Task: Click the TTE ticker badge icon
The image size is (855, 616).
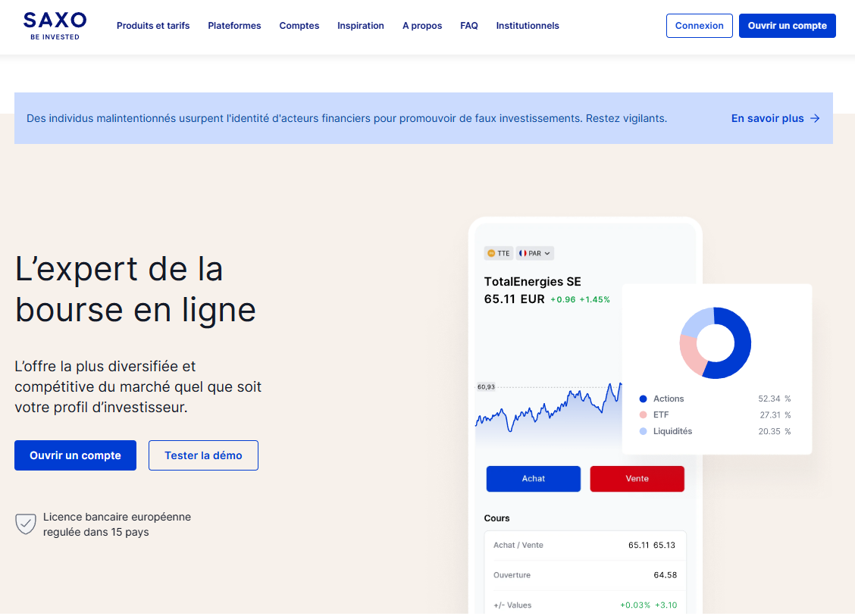Action: [491, 253]
